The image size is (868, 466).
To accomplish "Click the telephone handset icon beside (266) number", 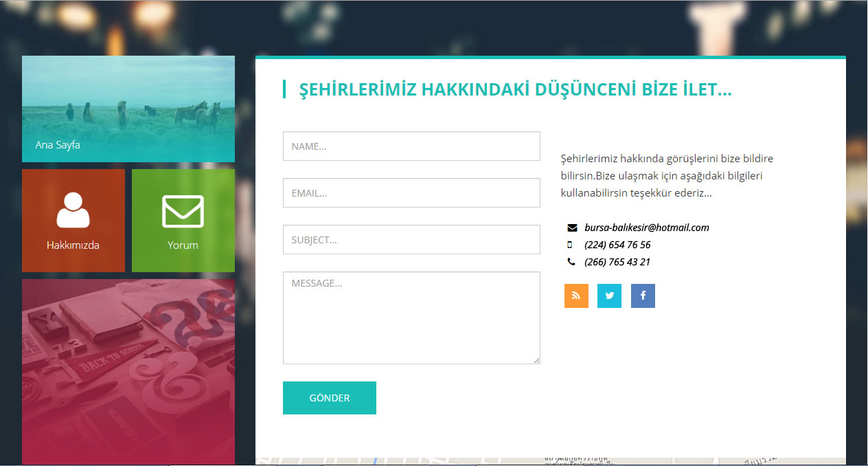I will pos(572,262).
